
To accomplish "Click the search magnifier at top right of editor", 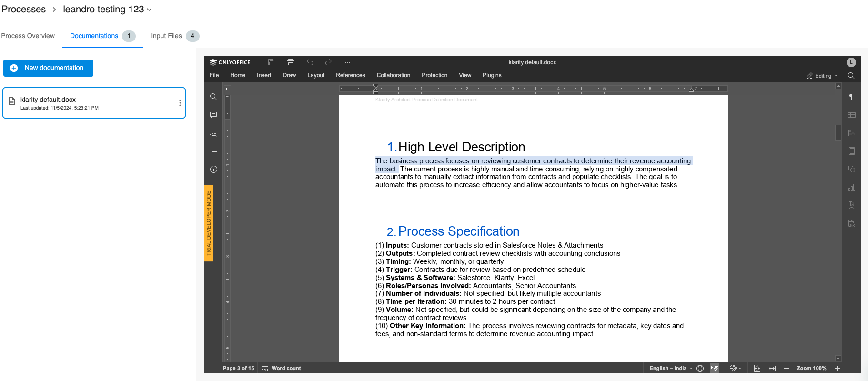I will coord(851,76).
